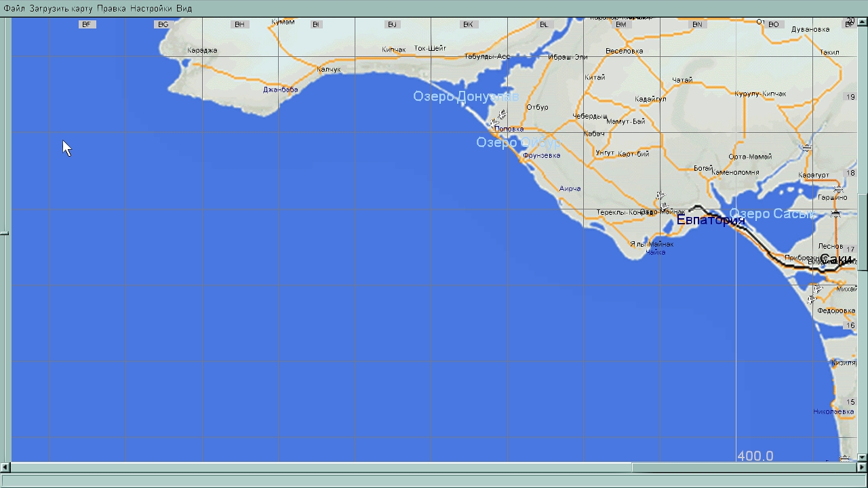
Task: Click the vertical scrollbar up arrow
Action: point(863,22)
